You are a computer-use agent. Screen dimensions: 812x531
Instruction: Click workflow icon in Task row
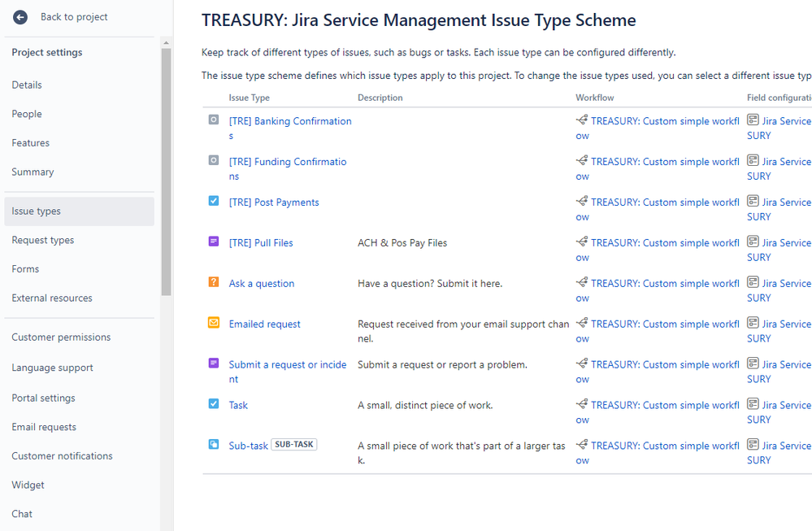pyautogui.click(x=582, y=404)
